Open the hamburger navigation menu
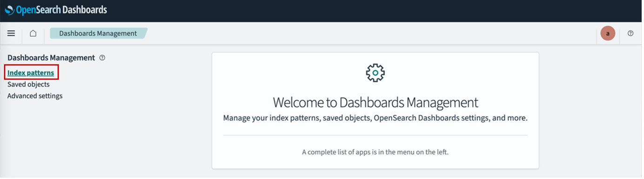Screen dimensions: 644x179 (11, 33)
